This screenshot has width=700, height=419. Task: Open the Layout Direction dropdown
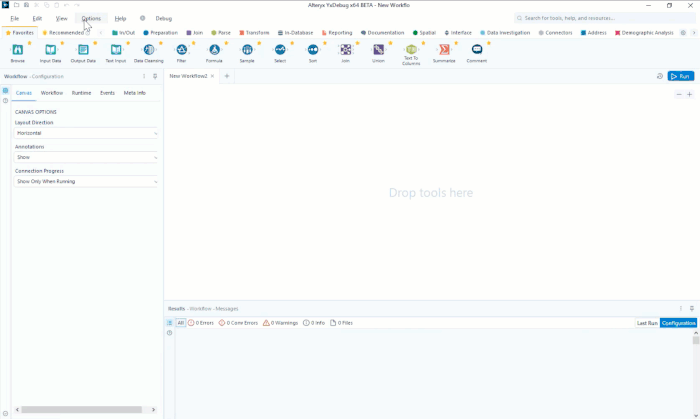[86, 133]
